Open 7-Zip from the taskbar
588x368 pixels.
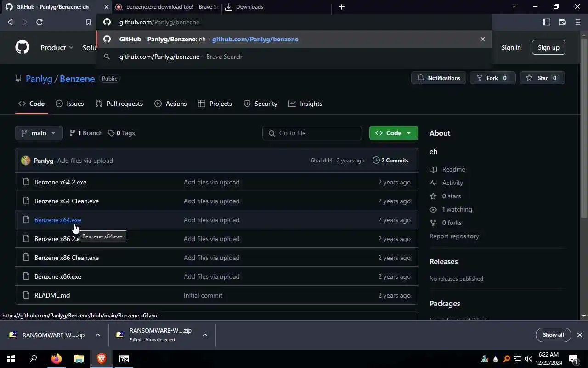(124, 359)
